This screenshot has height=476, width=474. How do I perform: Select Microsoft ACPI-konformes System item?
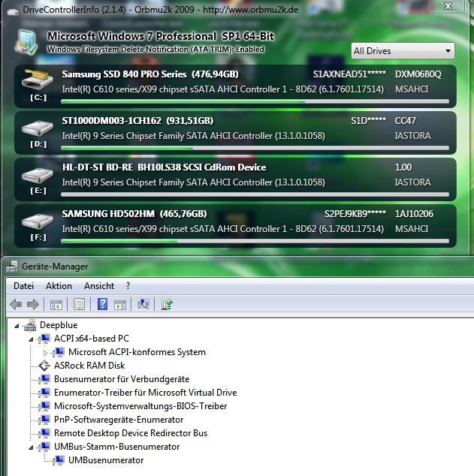137,352
